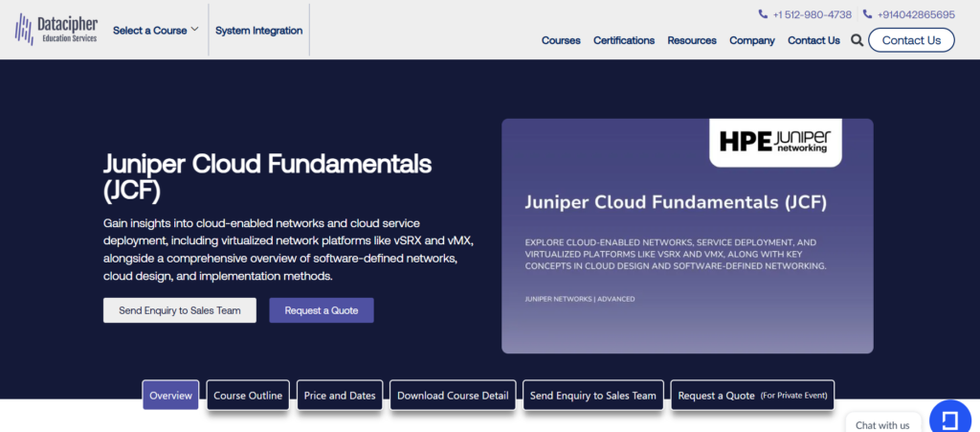Open the Courses menu
980x432 pixels.
pyautogui.click(x=561, y=40)
